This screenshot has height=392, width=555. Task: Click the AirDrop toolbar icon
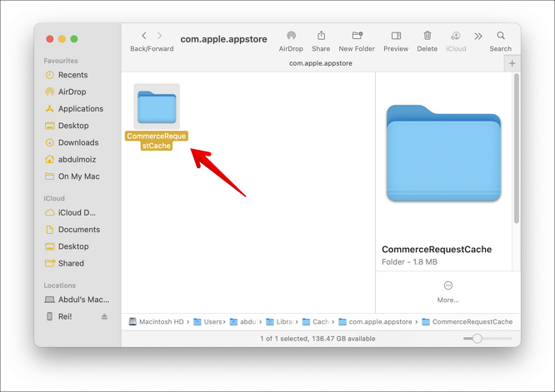point(291,37)
